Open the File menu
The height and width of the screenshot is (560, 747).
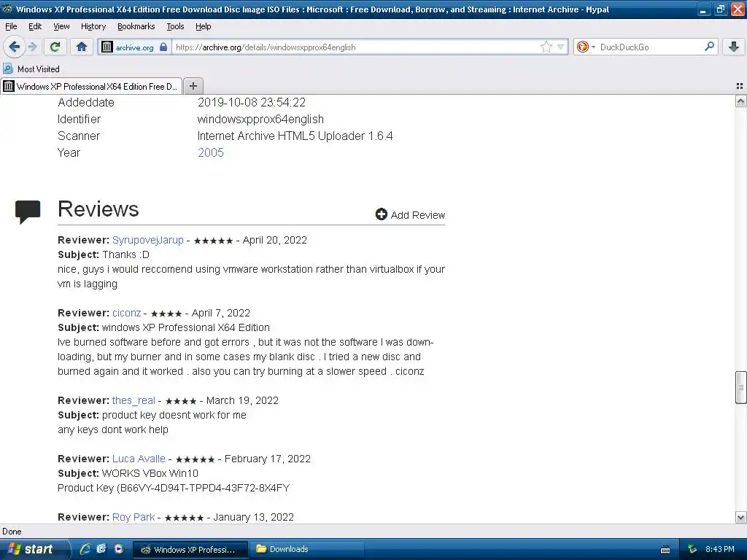pyautogui.click(x=11, y=26)
